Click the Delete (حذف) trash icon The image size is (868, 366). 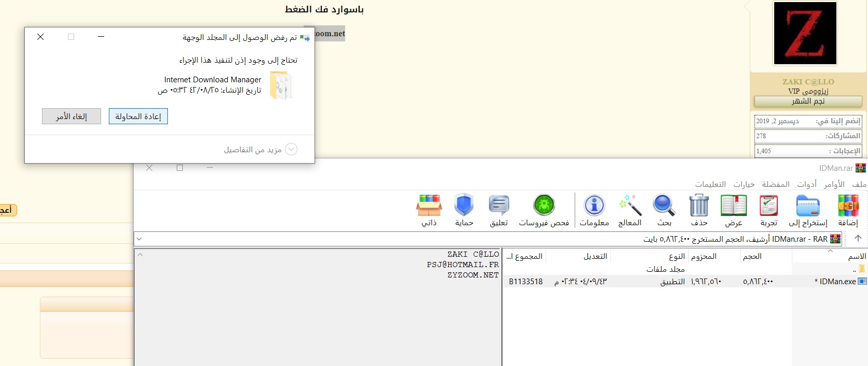pos(699,206)
